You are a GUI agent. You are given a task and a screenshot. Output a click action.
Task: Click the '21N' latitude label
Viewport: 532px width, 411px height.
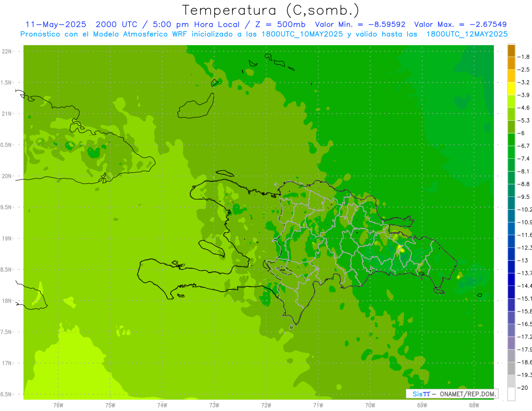[x=7, y=114]
